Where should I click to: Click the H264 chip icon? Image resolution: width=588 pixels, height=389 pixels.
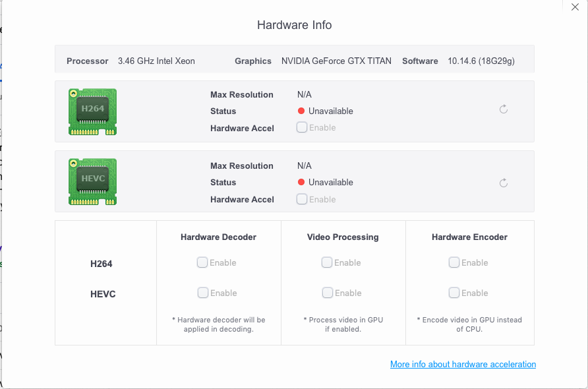coord(93,112)
